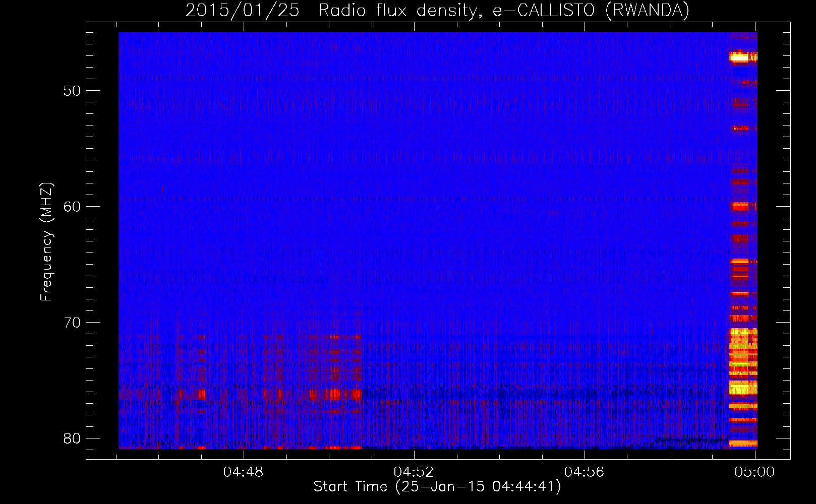
Task: Click the plot title mentioning e-CALLISTO (RWANDA)
Action: click(x=437, y=10)
